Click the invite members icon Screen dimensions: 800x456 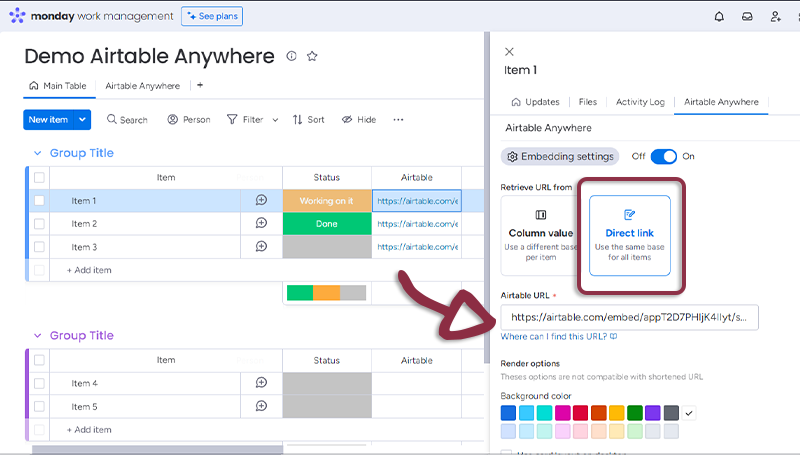[x=776, y=16]
